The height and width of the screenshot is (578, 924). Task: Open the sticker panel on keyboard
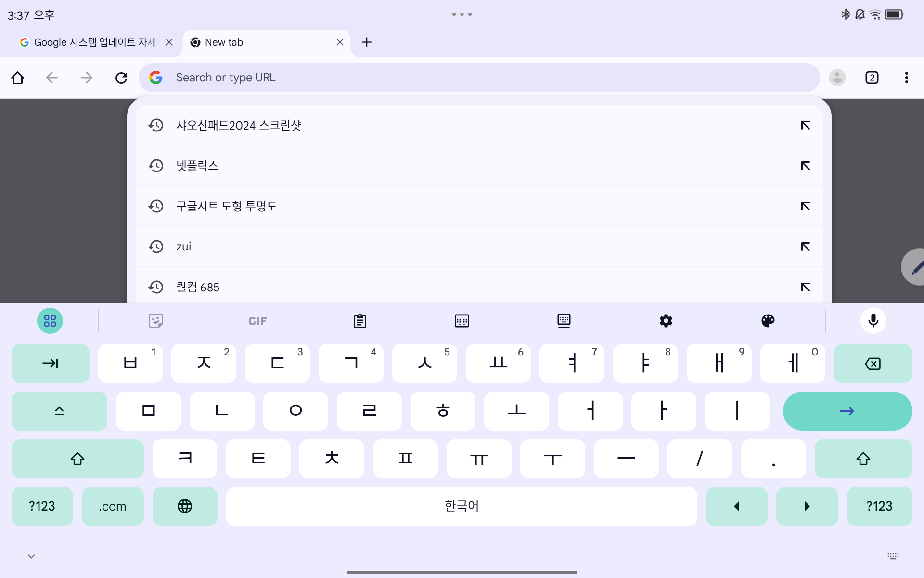[x=156, y=321]
